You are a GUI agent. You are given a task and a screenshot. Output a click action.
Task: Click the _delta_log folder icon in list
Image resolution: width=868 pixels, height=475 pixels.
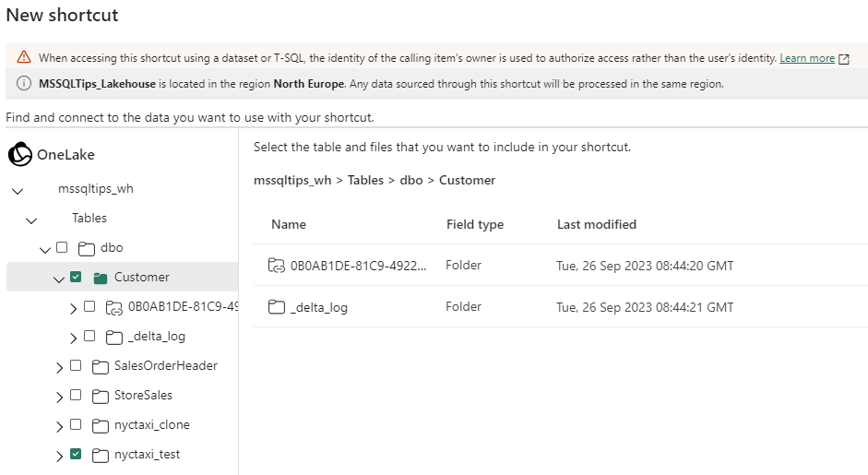pyautogui.click(x=276, y=307)
